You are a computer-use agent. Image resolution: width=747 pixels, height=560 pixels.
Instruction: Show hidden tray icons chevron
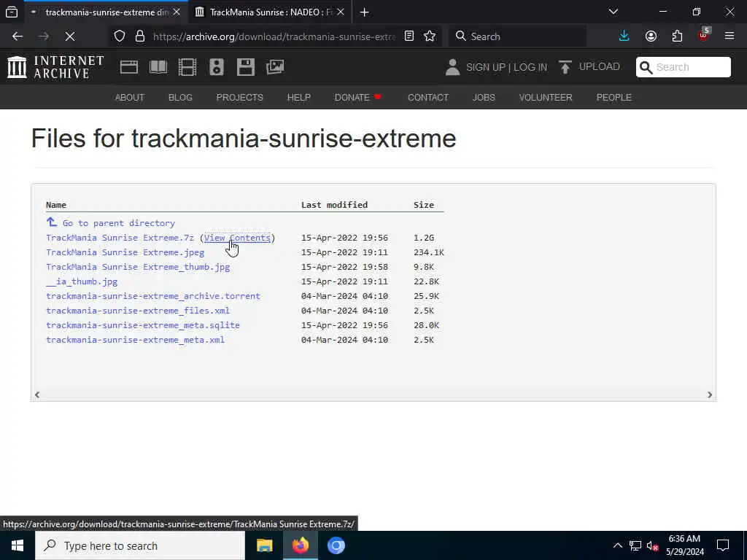pos(617,545)
